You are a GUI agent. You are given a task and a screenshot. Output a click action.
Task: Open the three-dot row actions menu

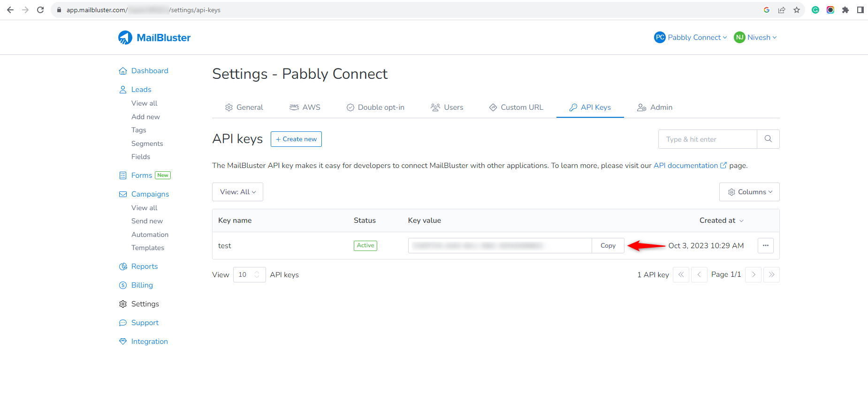(766, 245)
